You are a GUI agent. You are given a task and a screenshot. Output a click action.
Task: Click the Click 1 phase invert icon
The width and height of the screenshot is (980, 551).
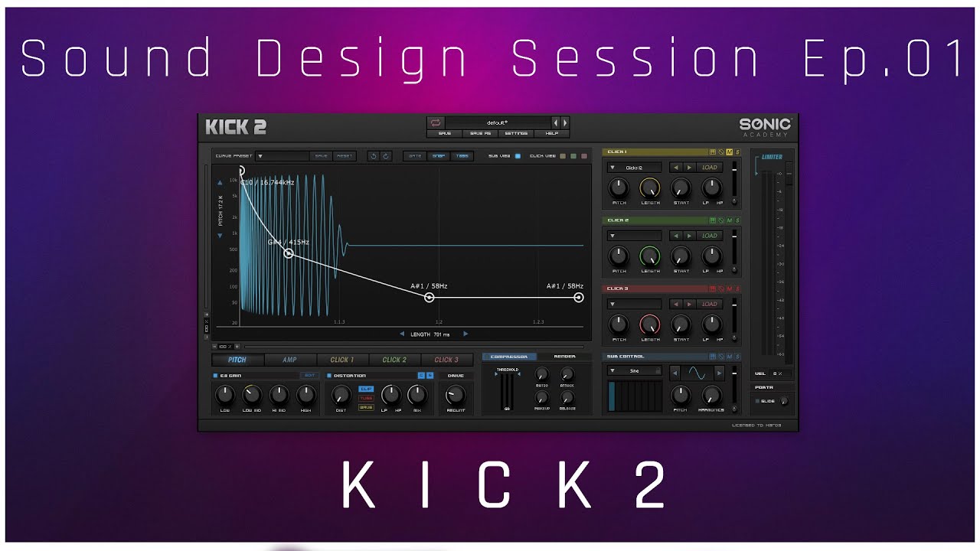[x=720, y=152]
